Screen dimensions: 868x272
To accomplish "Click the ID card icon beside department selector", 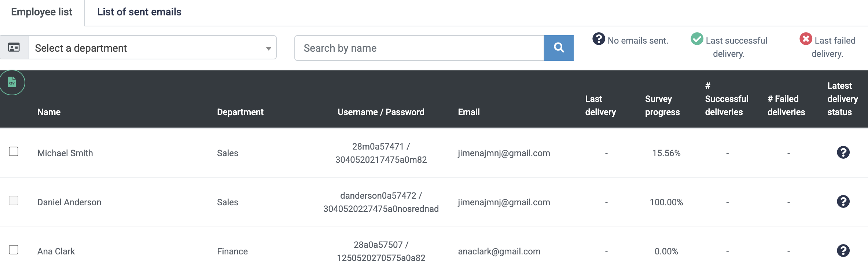I will pyautogui.click(x=14, y=47).
